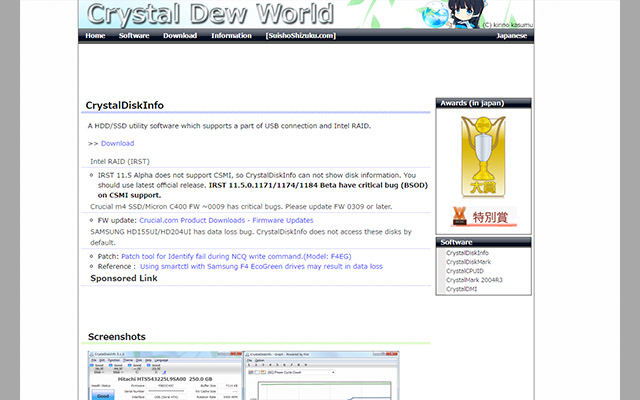The width and height of the screenshot is (640, 400).
Task: Open CrystalDiskMark in the Software sidebar
Action: click(468, 262)
